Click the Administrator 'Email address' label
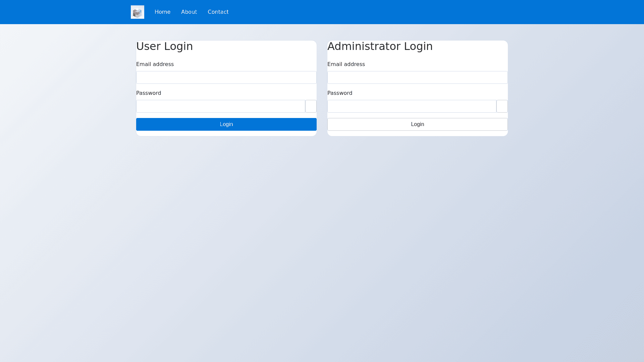 pyautogui.click(x=346, y=64)
